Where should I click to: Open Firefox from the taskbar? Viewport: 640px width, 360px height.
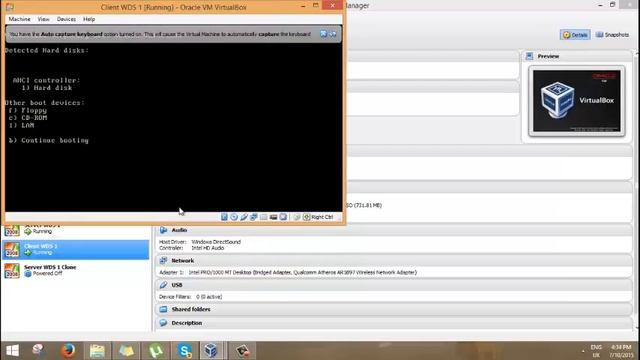68,351
